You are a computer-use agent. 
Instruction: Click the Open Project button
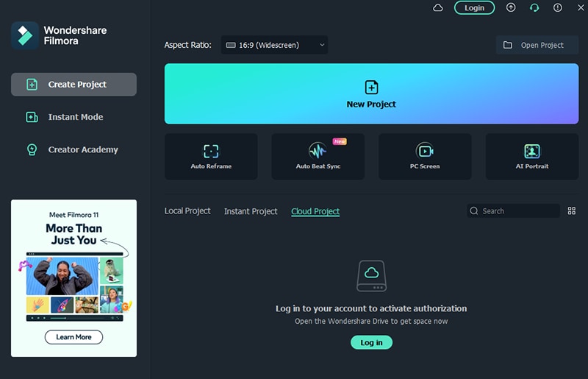pos(537,45)
